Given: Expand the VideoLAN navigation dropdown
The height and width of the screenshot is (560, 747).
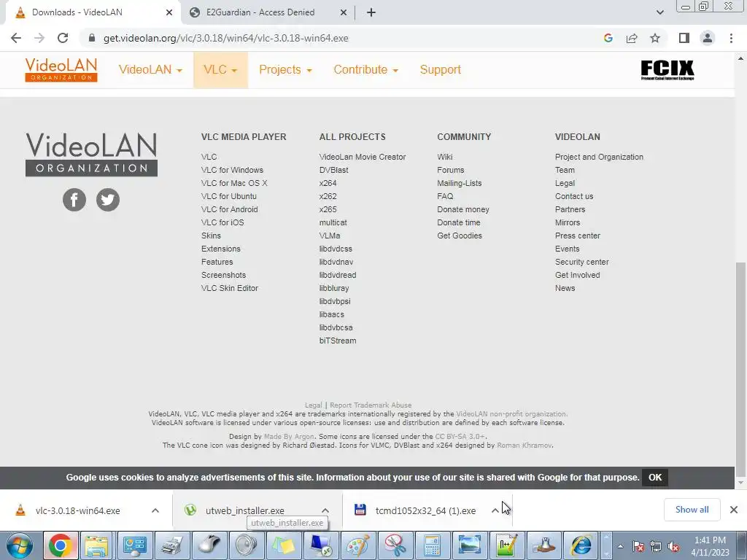Looking at the screenshot, I should (150, 69).
